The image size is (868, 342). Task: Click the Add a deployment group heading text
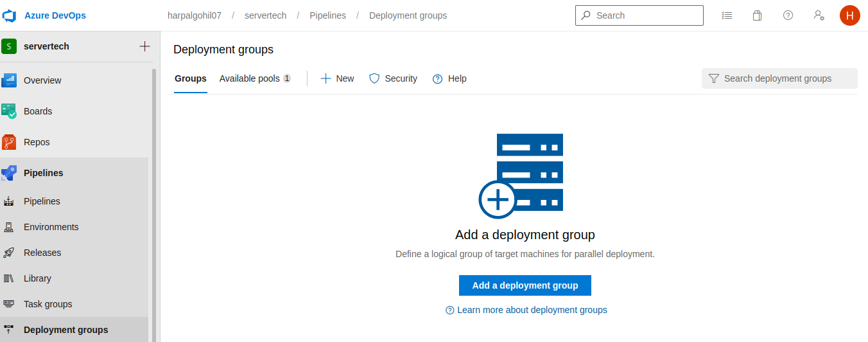tap(525, 235)
